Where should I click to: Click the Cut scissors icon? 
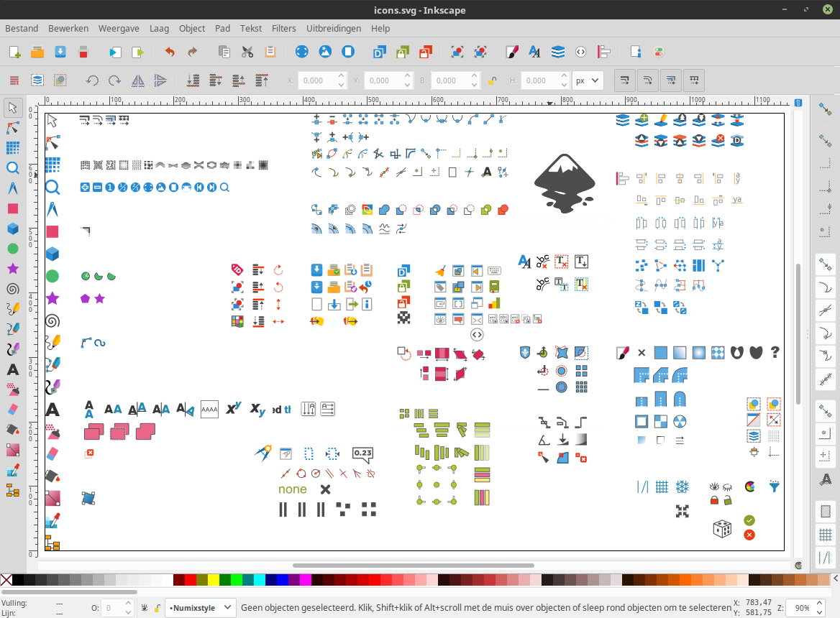tap(247, 52)
